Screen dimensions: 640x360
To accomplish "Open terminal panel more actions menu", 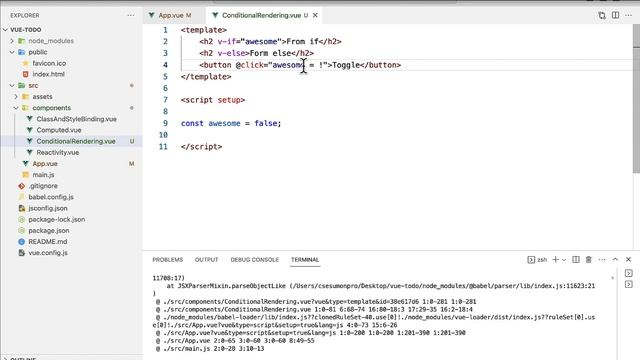I will pos(602,260).
